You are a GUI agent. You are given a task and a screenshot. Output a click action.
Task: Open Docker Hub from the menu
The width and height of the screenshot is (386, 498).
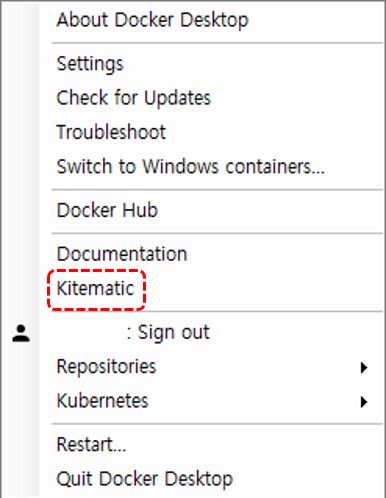click(x=107, y=210)
